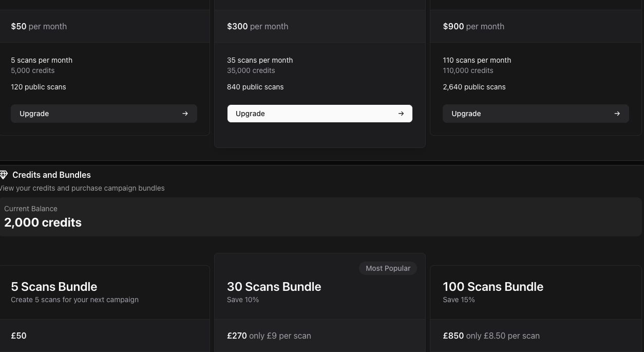Click the Save 10% label
Image resolution: width=644 pixels, height=352 pixels.
pyautogui.click(x=242, y=300)
